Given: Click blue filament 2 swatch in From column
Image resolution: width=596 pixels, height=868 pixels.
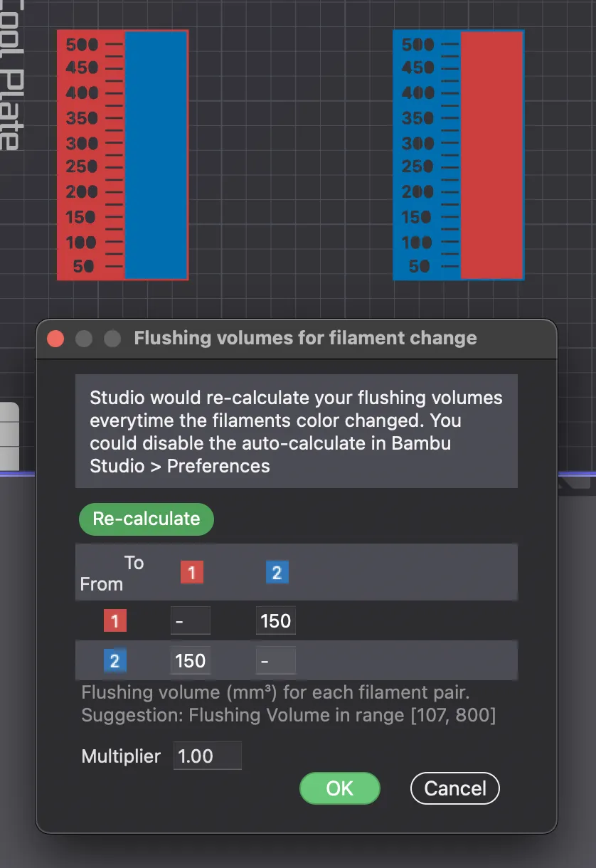Looking at the screenshot, I should pos(115,661).
